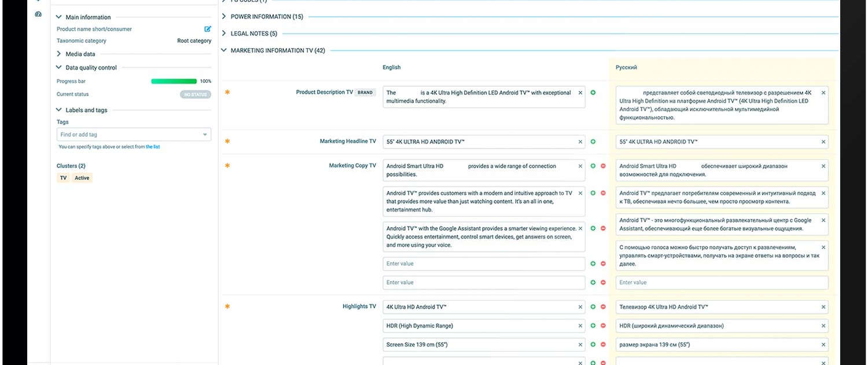
Task: Clear the 'HDR (High Dynamic Range)' highlight
Action: click(580, 326)
